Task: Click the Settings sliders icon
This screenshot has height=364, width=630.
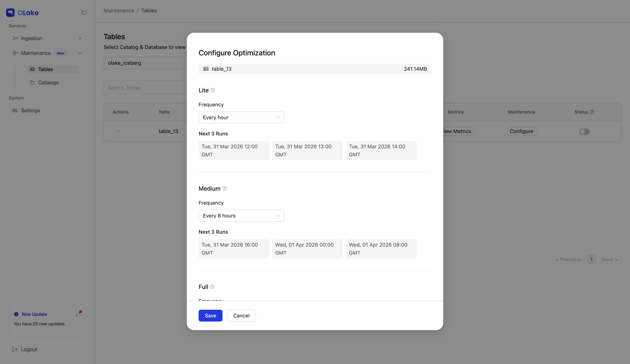Action: [x=15, y=110]
